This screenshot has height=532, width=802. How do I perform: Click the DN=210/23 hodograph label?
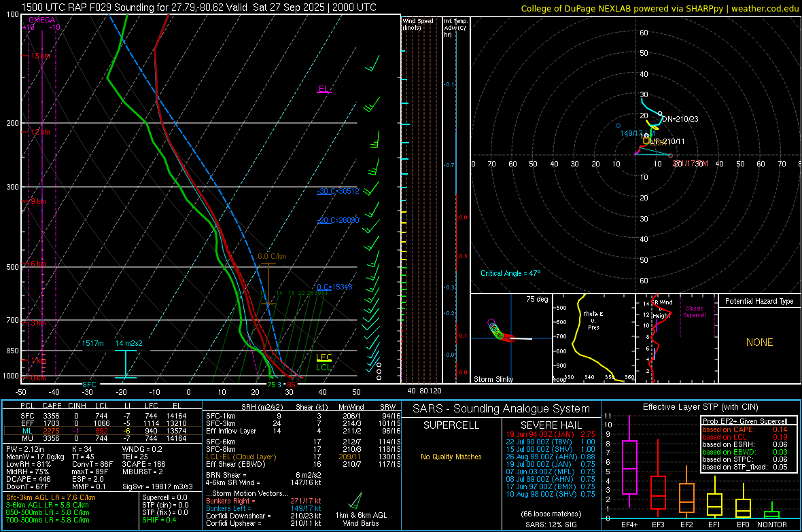[680, 119]
